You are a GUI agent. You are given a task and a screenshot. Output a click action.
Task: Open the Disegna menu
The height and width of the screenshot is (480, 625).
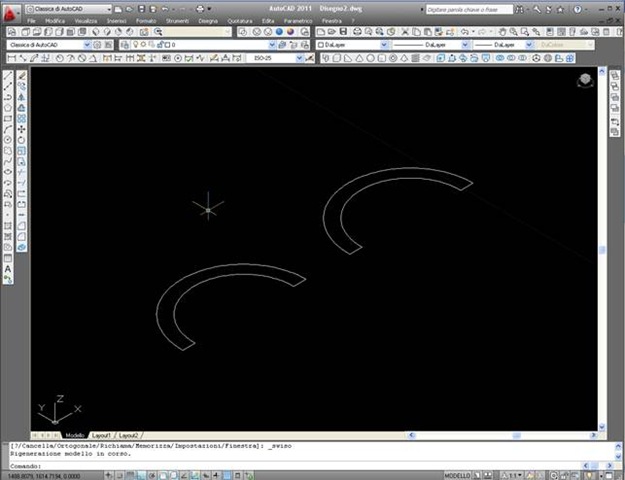[x=207, y=20]
